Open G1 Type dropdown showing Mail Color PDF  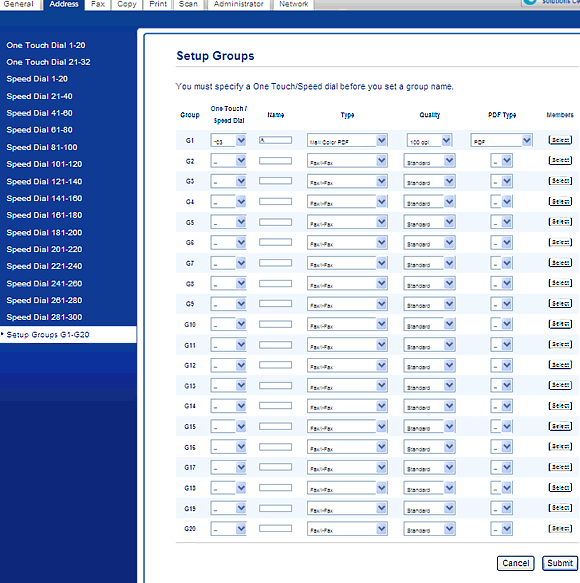[x=347, y=141]
